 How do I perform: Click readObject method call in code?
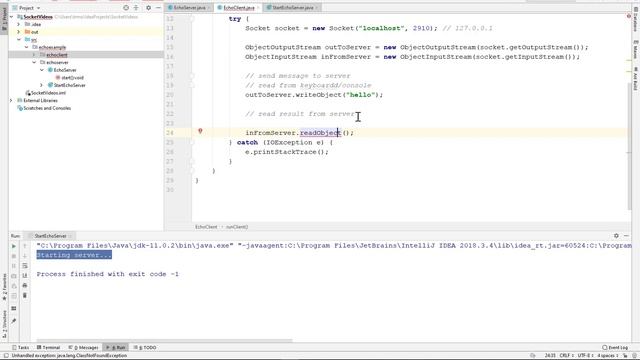pos(320,133)
